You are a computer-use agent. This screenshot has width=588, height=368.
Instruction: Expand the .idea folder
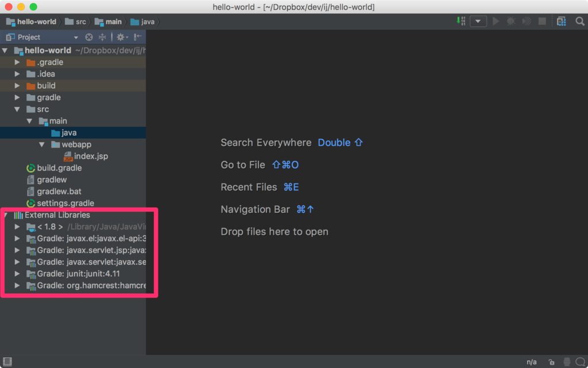(x=17, y=74)
